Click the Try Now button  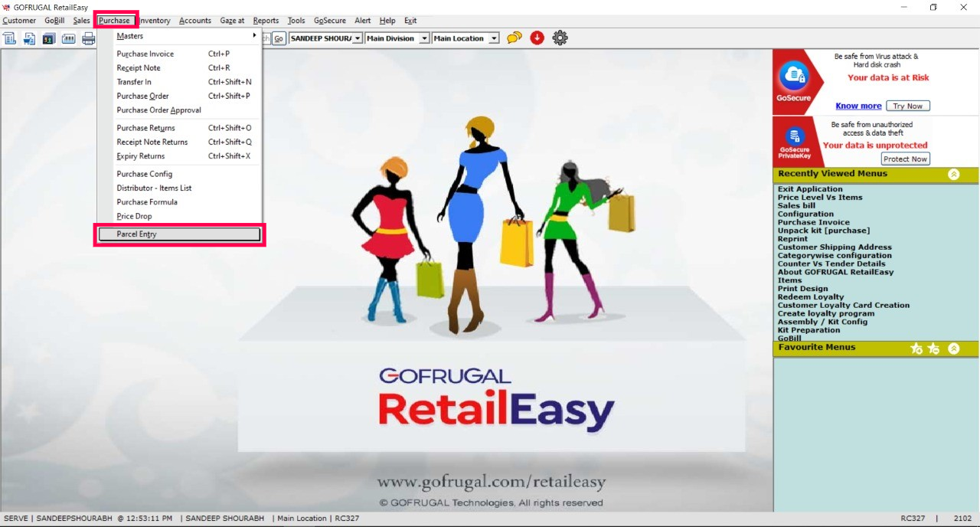pos(908,106)
